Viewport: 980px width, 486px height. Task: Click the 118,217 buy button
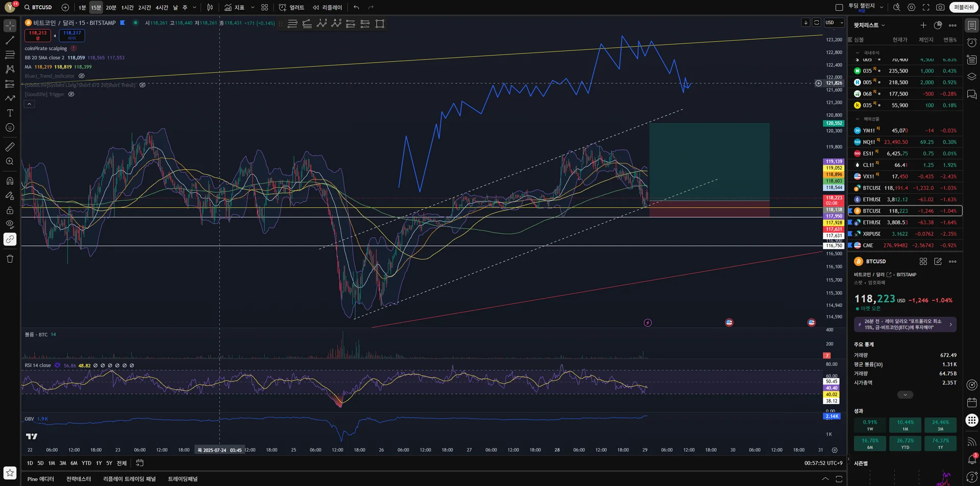[72, 35]
